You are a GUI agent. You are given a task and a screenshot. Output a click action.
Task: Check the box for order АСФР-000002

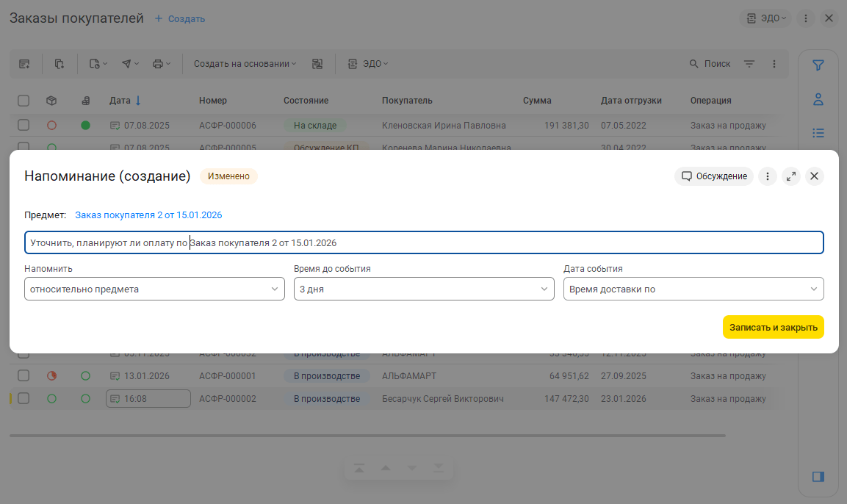click(x=24, y=399)
